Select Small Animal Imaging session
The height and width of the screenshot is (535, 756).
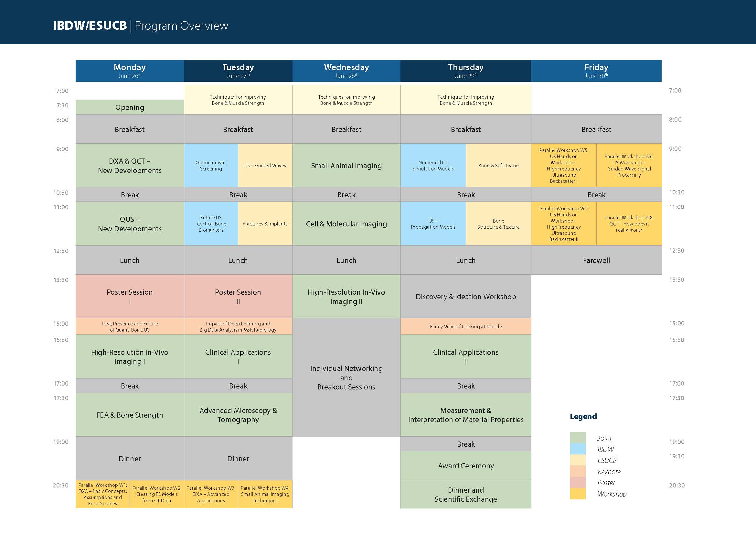346,165
